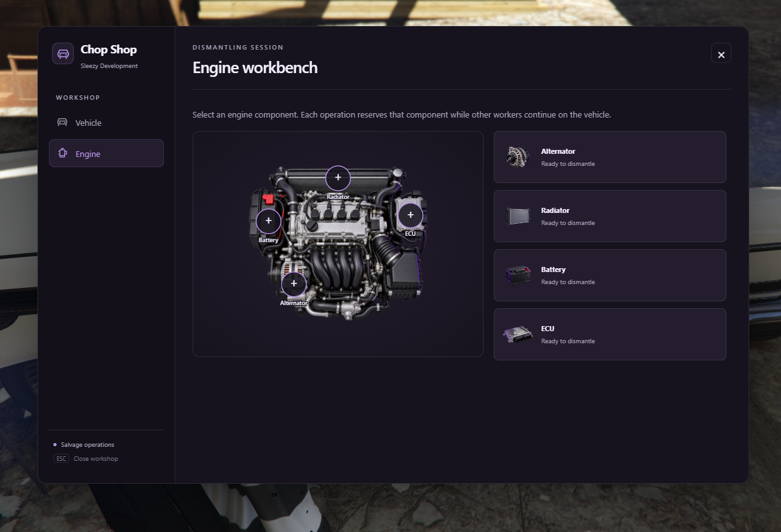Click the plus hotspot on the ECU
The width and height of the screenshot is (781, 532).
(411, 215)
